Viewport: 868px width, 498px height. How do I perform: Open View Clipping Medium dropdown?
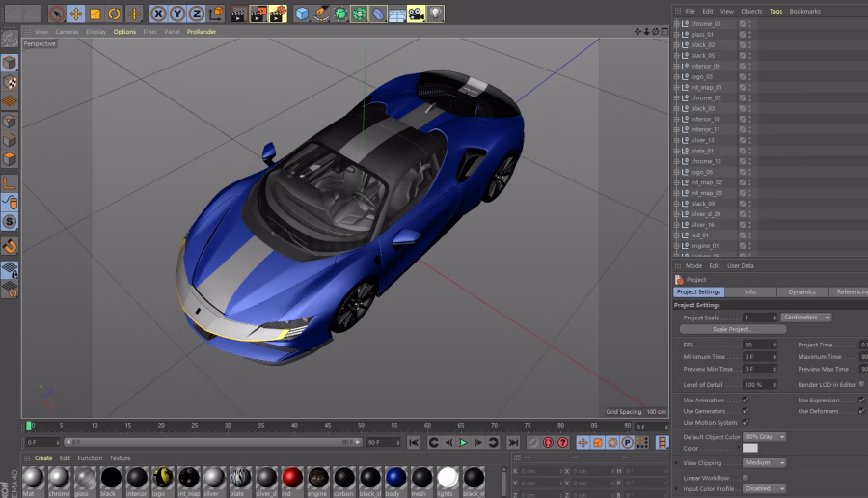[765, 462]
